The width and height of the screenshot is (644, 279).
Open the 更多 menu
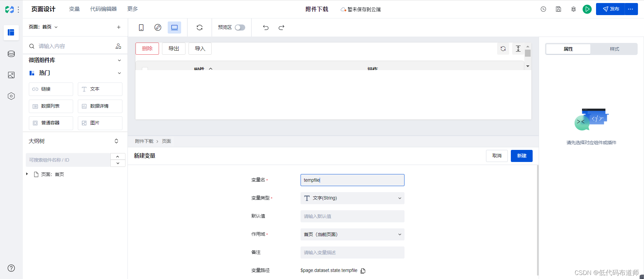132,9
